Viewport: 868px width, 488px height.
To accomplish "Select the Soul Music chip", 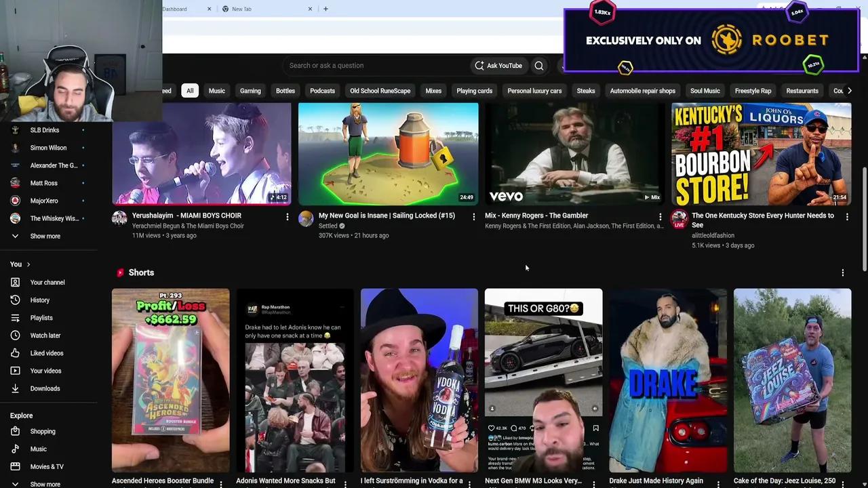I will (705, 91).
